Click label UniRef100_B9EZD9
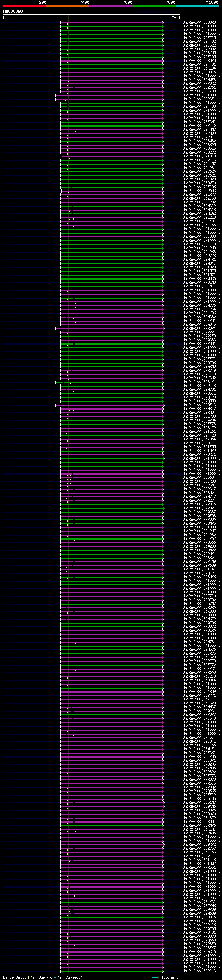 199,91
